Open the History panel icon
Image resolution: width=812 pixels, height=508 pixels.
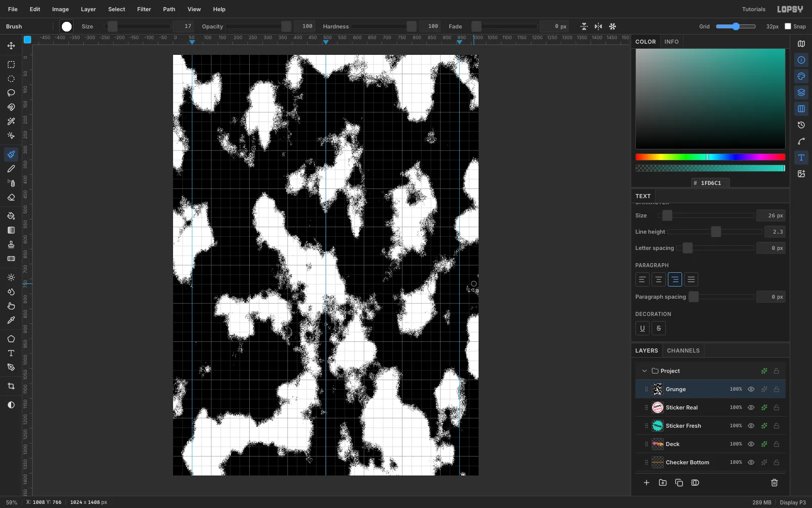(x=801, y=125)
